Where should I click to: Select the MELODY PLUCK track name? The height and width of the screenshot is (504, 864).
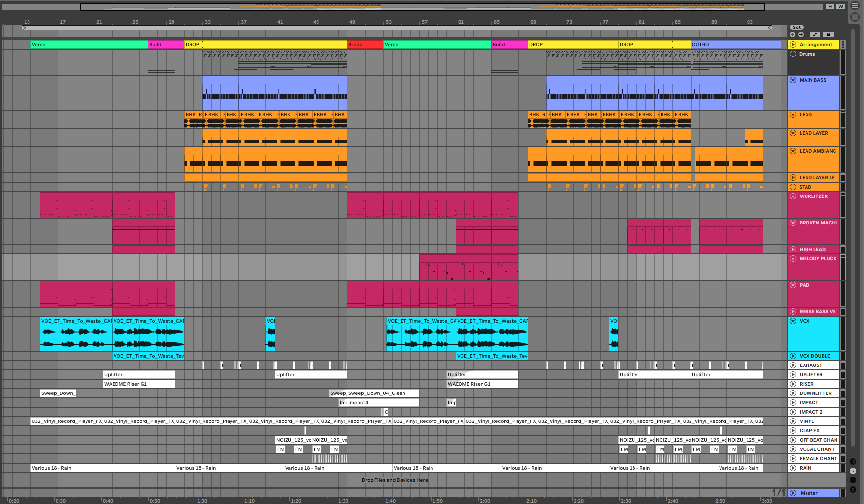818,259
